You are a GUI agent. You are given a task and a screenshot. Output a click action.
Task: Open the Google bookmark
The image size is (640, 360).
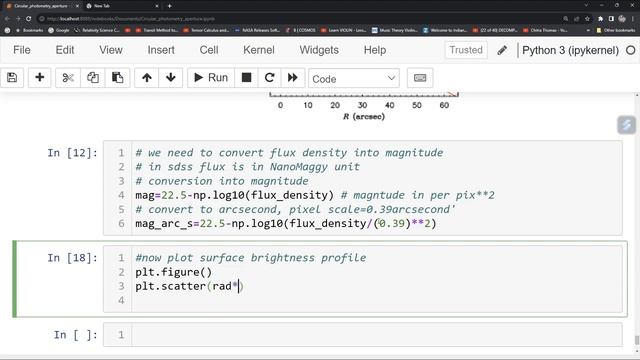tap(59, 30)
